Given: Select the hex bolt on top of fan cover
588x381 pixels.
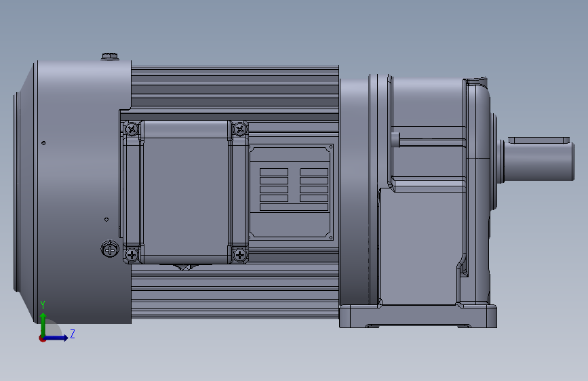Looking at the screenshot, I should tap(111, 57).
